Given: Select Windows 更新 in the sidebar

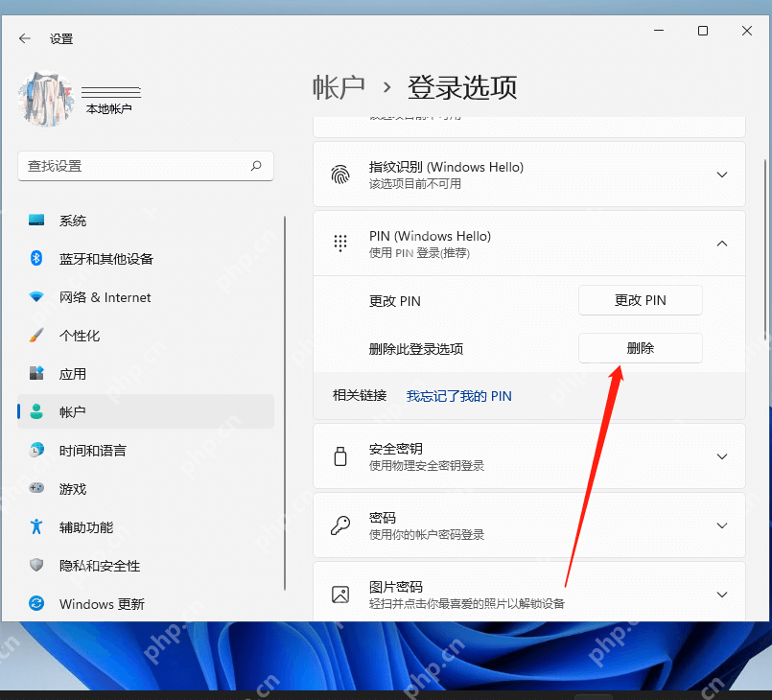Looking at the screenshot, I should 146,604.
